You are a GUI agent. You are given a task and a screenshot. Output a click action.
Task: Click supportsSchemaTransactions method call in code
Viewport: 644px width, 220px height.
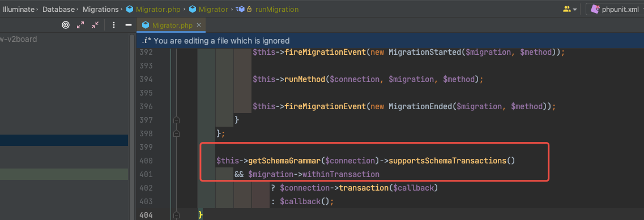click(447, 161)
